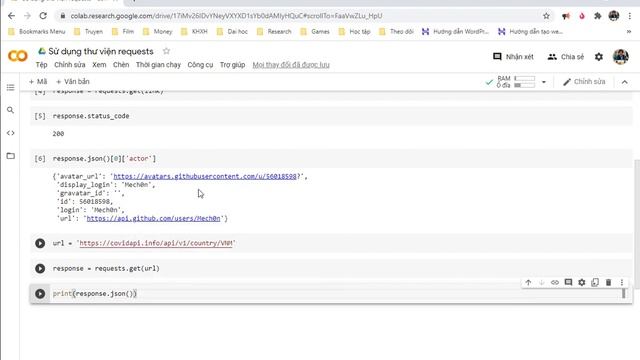Open the Truyện bookmark folder
Screen dimensions: 640x360
pos(89,31)
